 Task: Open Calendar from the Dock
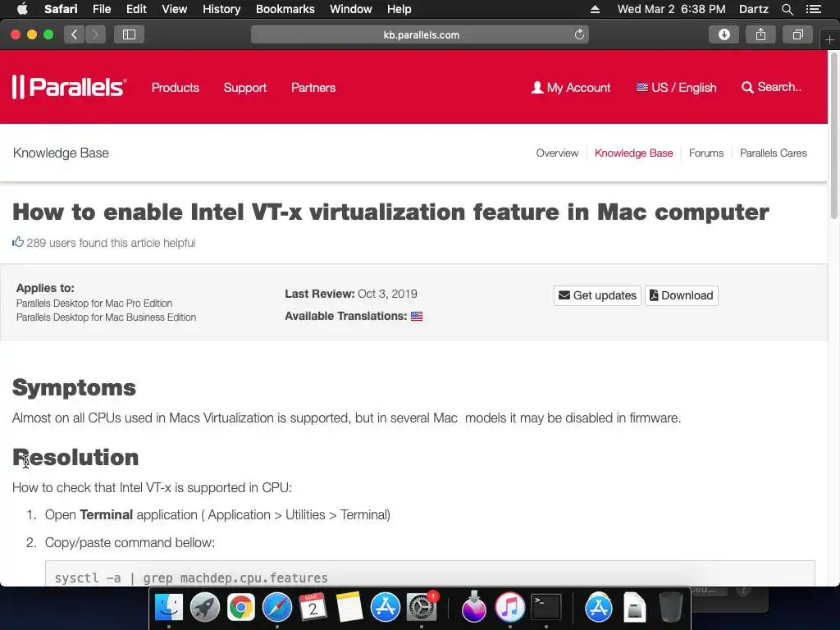coord(313,608)
